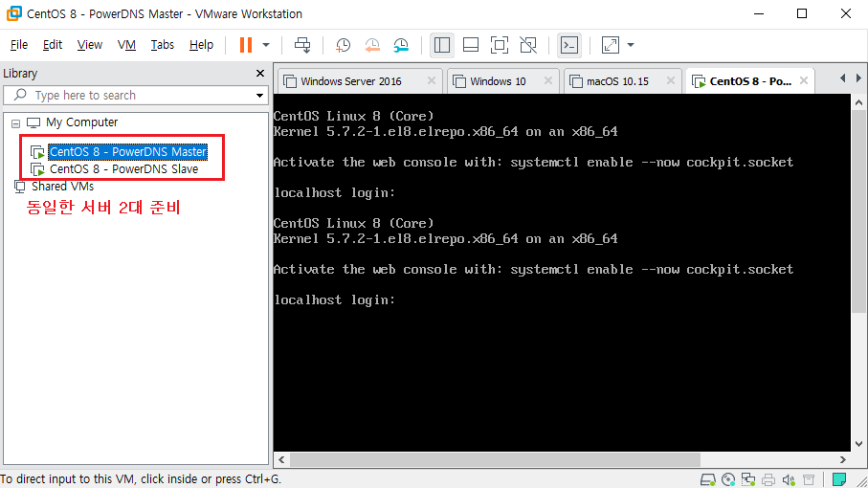
Task: Click the hard disk status bar icon
Action: [x=707, y=479]
